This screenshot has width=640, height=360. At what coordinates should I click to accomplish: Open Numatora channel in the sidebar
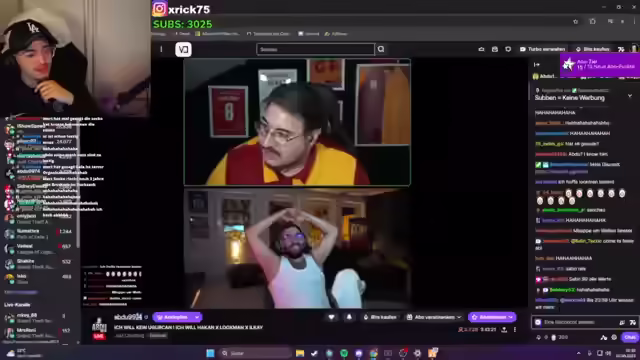[x=39, y=233]
